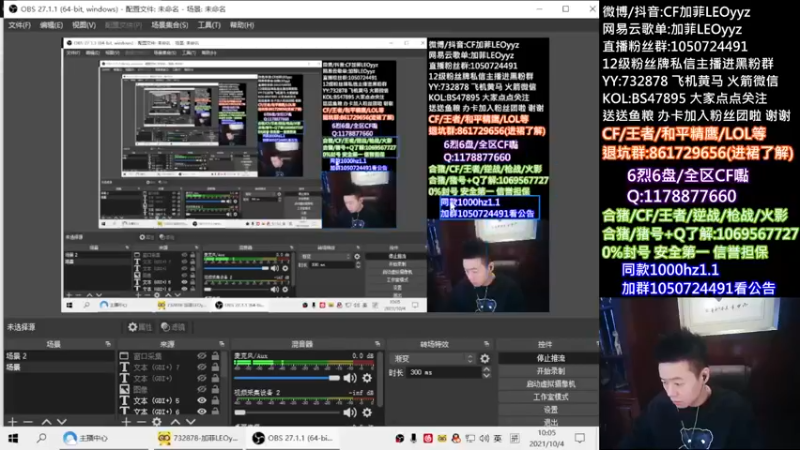Adjust the 麦克风/Aux volume slider
Image resolution: width=800 pixels, height=450 pixels.
pyautogui.click(x=287, y=378)
